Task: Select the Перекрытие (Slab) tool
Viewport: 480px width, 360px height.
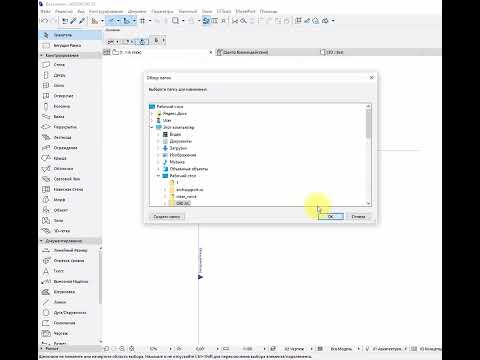Action: pos(70,127)
